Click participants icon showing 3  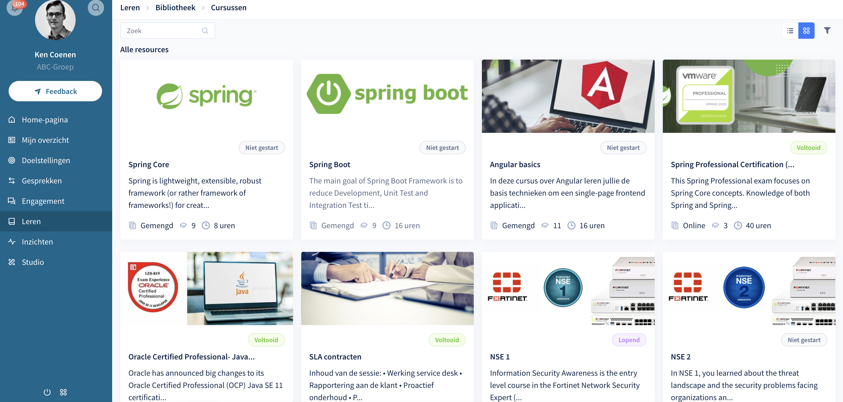point(715,226)
